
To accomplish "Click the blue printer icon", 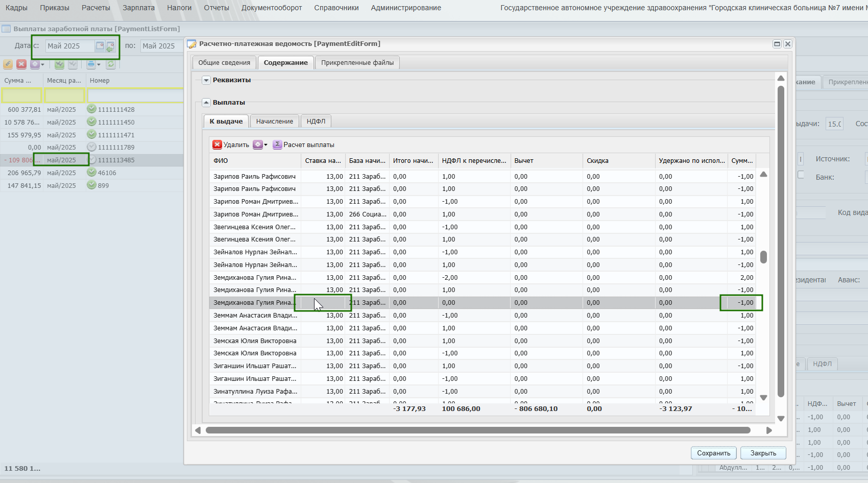I will click(91, 64).
